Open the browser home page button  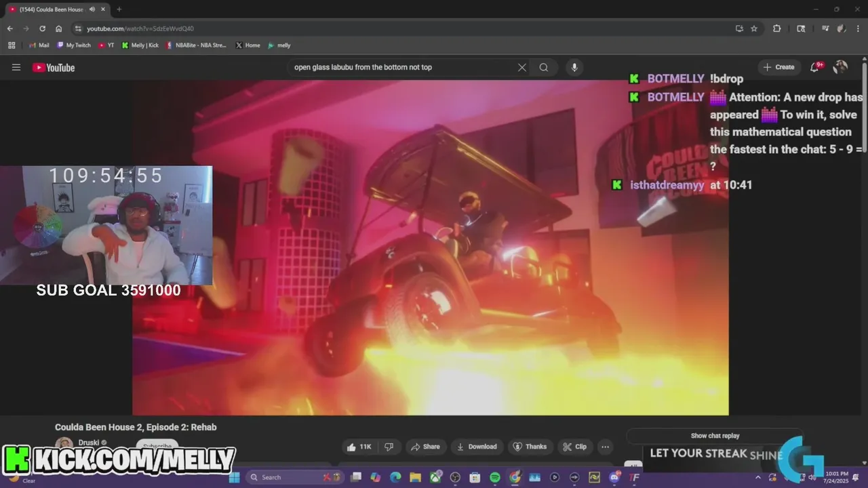59,28
